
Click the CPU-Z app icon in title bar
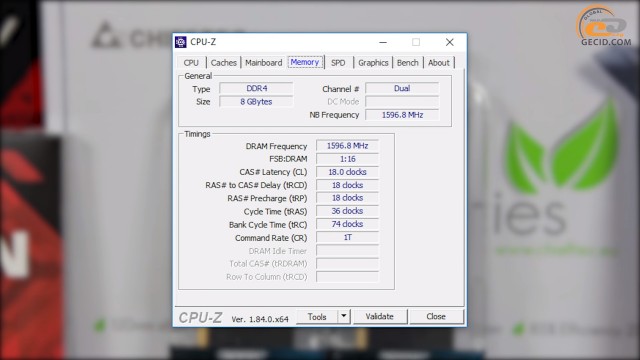pos(181,42)
